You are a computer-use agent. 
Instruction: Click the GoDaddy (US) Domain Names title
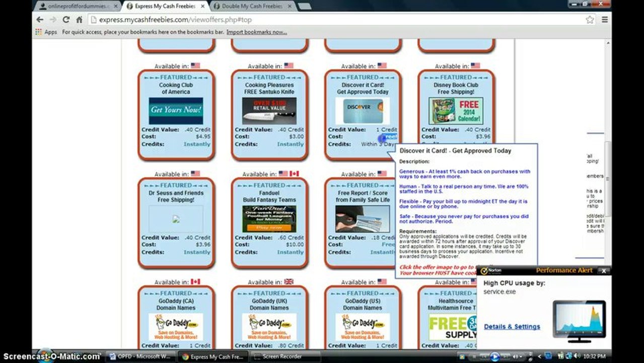coord(363,304)
